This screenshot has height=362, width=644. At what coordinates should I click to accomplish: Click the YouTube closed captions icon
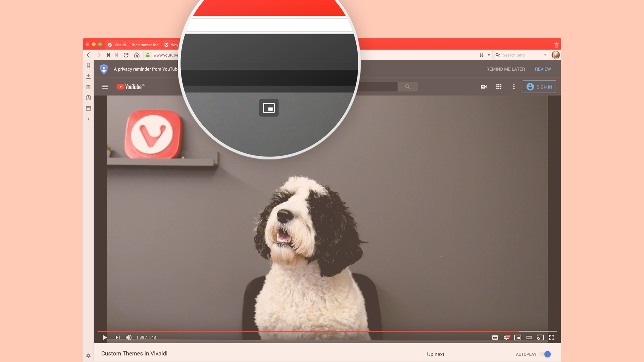pyautogui.click(x=494, y=337)
